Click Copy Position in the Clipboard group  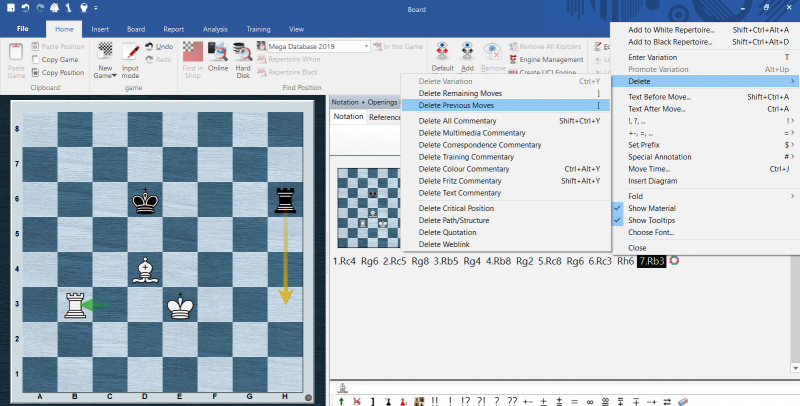pos(58,72)
